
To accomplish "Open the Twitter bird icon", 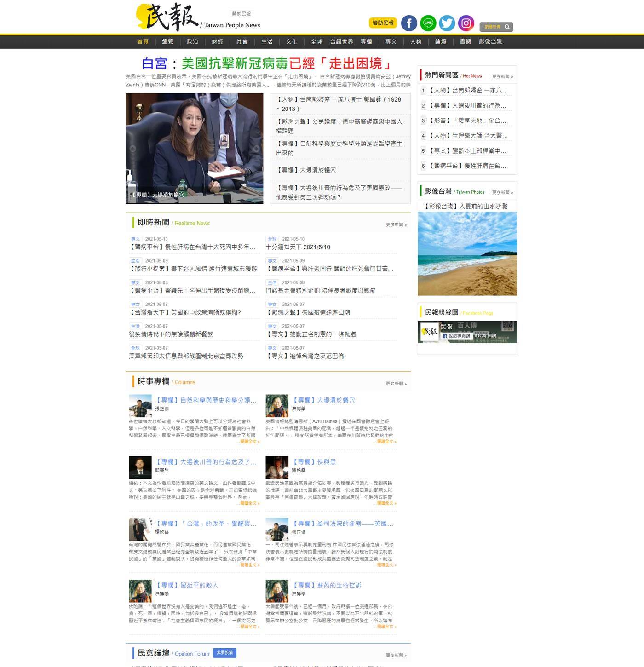I will click(x=446, y=23).
